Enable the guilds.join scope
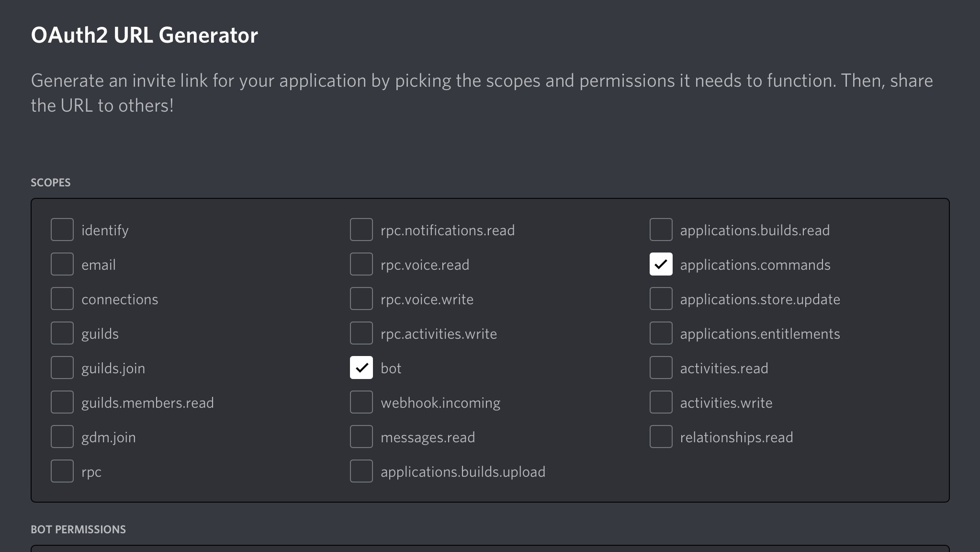Viewport: 980px width, 552px height. click(x=62, y=368)
